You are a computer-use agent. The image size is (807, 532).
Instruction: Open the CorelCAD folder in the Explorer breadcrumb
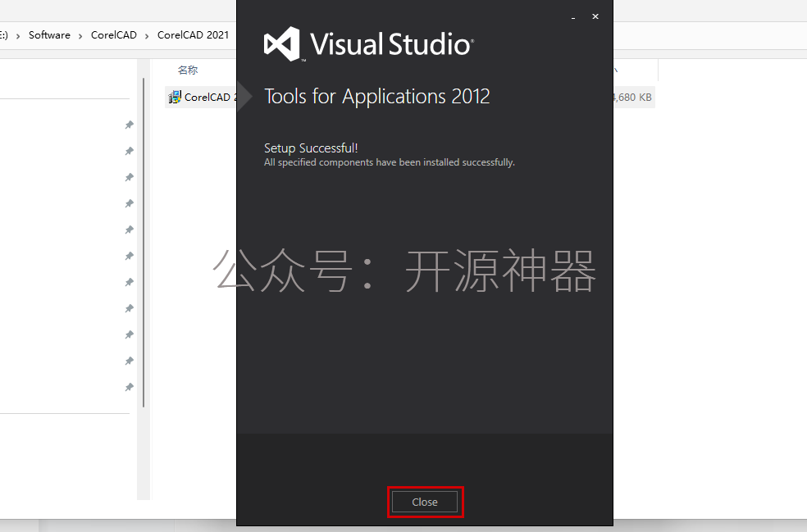pyautogui.click(x=114, y=35)
